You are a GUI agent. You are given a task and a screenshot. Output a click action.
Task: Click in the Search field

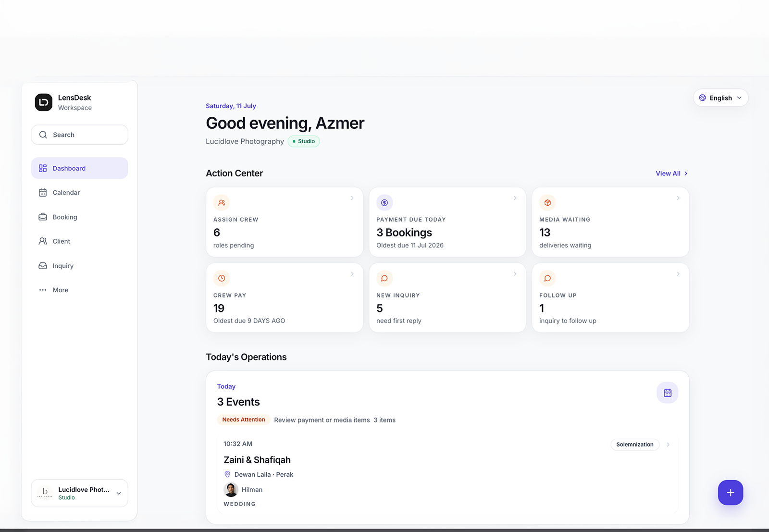click(x=80, y=135)
